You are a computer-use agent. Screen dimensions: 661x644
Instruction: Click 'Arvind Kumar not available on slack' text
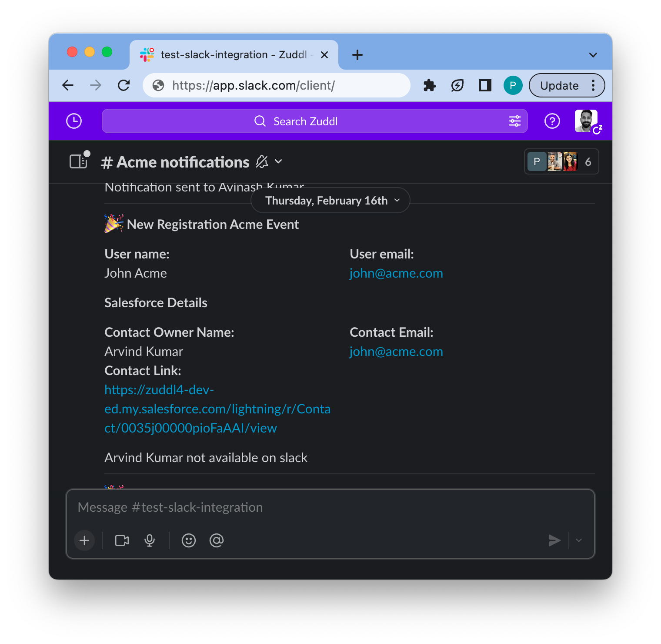coord(206,458)
